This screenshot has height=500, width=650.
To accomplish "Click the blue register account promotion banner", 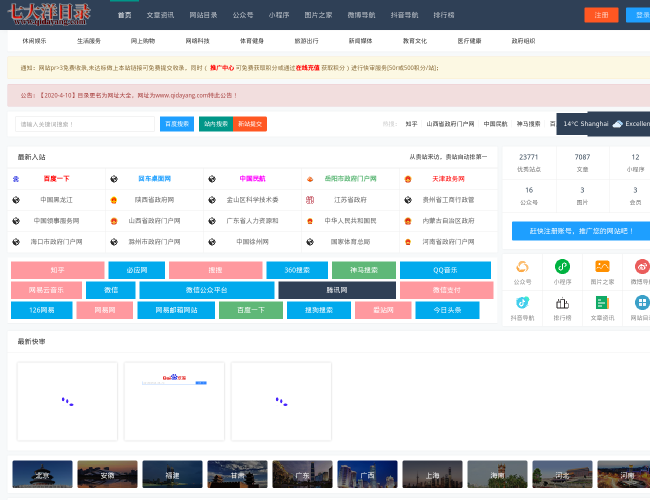I will pos(581,231).
